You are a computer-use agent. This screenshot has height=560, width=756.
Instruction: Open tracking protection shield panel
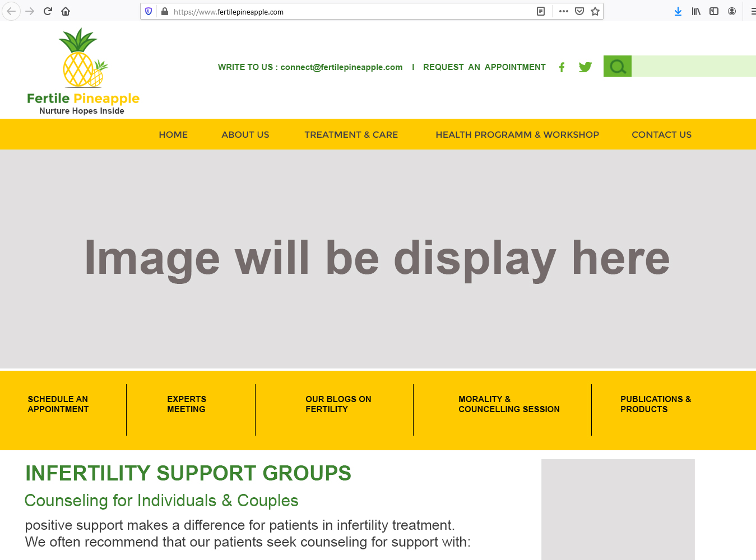tap(149, 11)
